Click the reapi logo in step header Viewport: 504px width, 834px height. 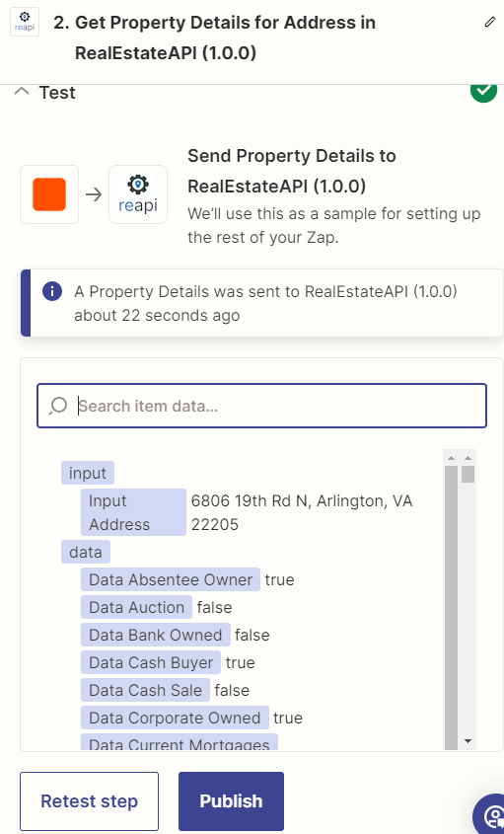[x=25, y=22]
